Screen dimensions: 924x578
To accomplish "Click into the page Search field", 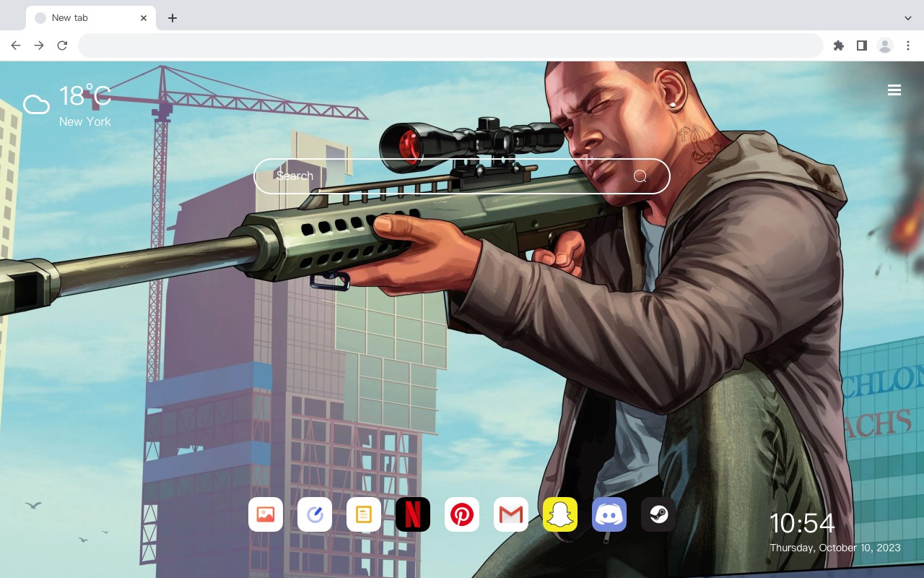I will tap(462, 176).
